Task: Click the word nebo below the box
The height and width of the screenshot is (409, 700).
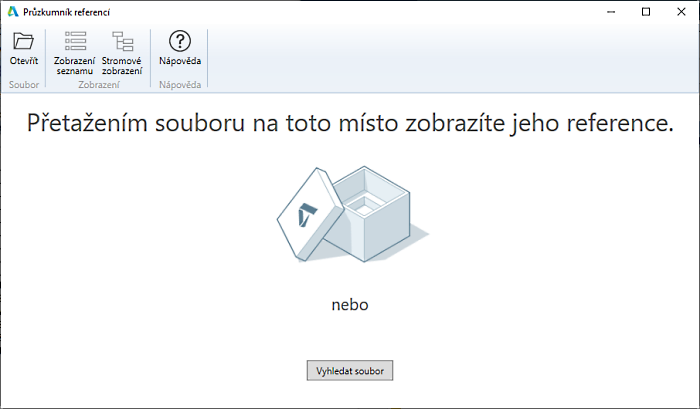Action: [350, 304]
